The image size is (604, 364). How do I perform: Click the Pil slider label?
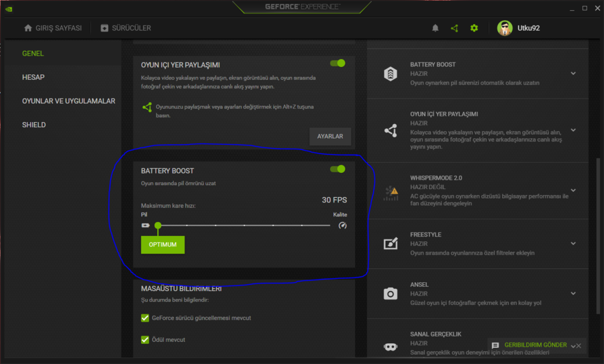point(144,215)
